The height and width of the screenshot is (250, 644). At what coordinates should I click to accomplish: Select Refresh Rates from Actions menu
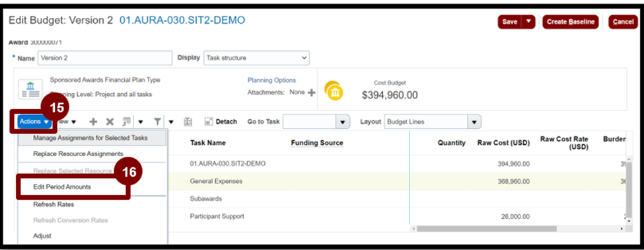coord(54,204)
